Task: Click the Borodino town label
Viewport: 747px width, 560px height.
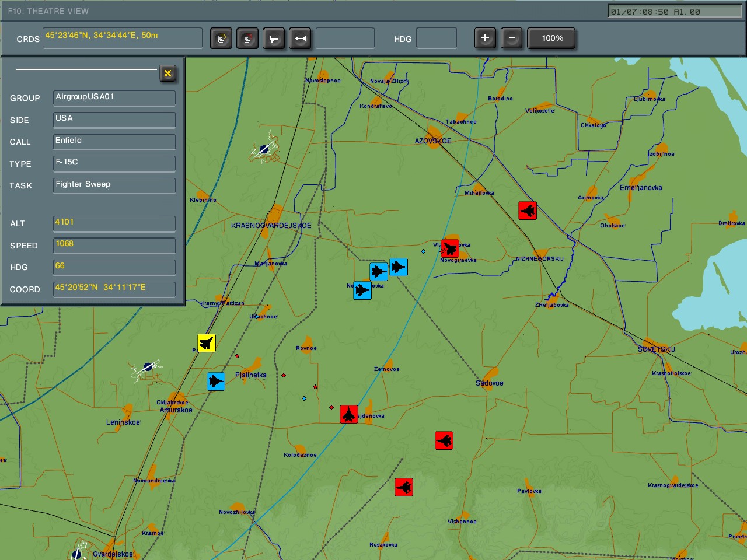Action: pyautogui.click(x=500, y=99)
